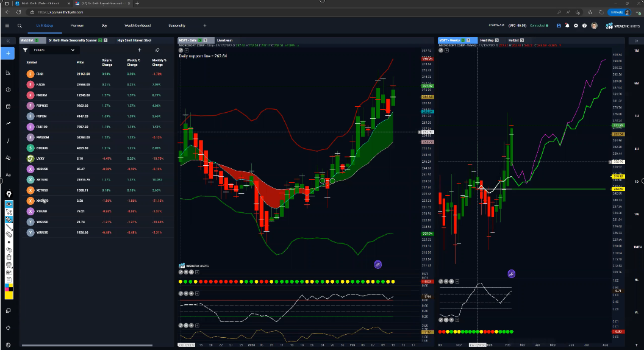Viewport: 644px width, 350px height.
Task: Expand the right panel with the double chevron
Action: (x=636, y=41)
